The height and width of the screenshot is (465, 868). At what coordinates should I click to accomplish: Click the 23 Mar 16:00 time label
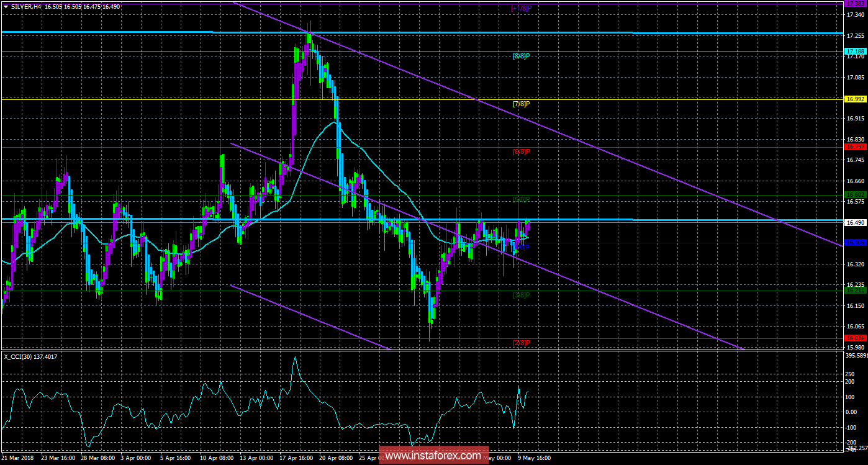tap(58, 458)
